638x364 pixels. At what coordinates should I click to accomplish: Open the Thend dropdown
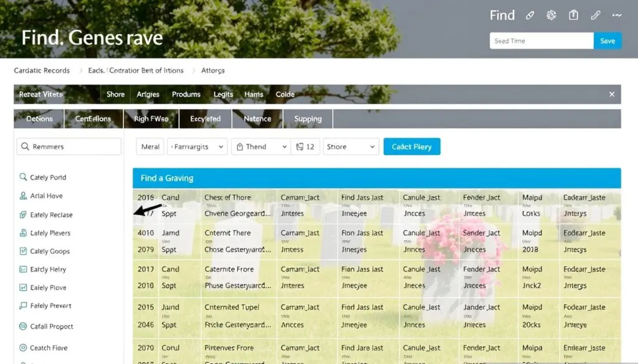click(261, 147)
